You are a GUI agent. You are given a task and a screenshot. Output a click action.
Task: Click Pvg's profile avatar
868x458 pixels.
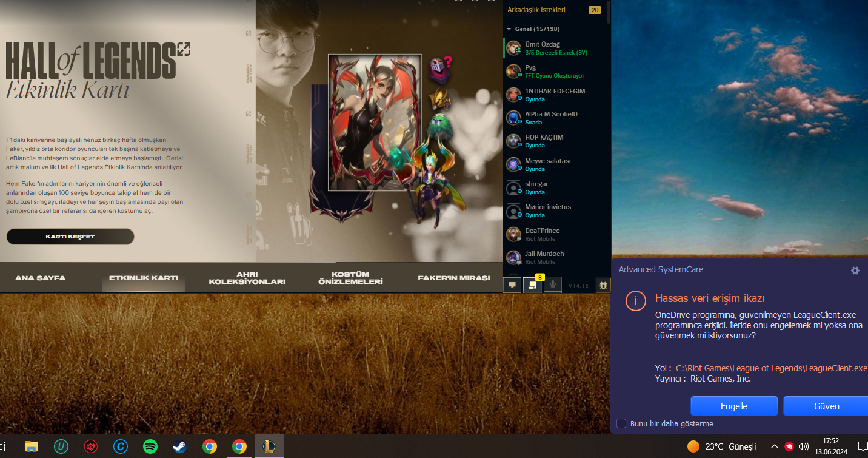click(x=513, y=71)
